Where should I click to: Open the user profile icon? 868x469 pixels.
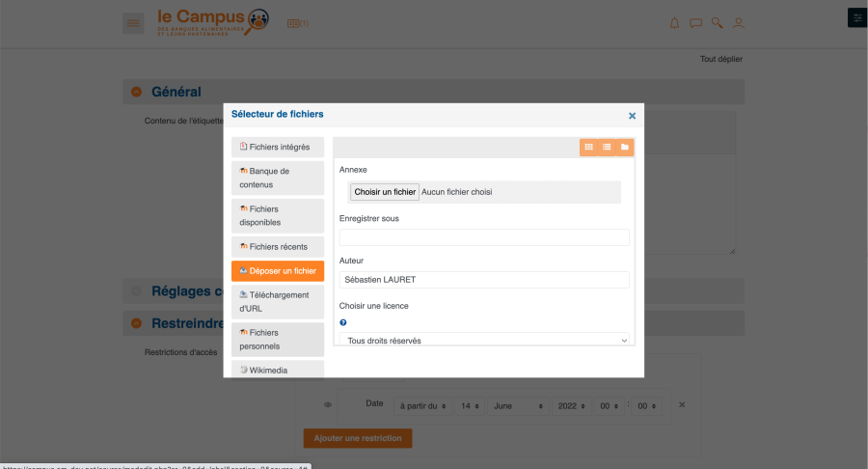tap(739, 23)
